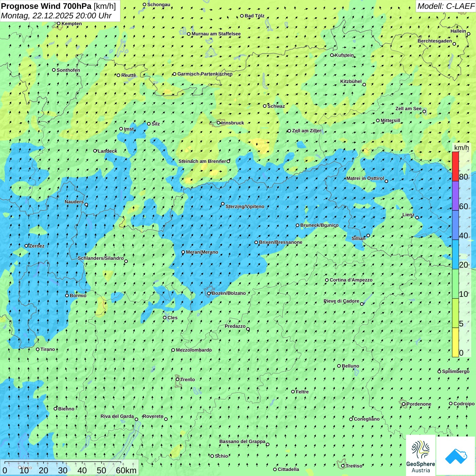Click the Predazzo city label

click(235, 326)
